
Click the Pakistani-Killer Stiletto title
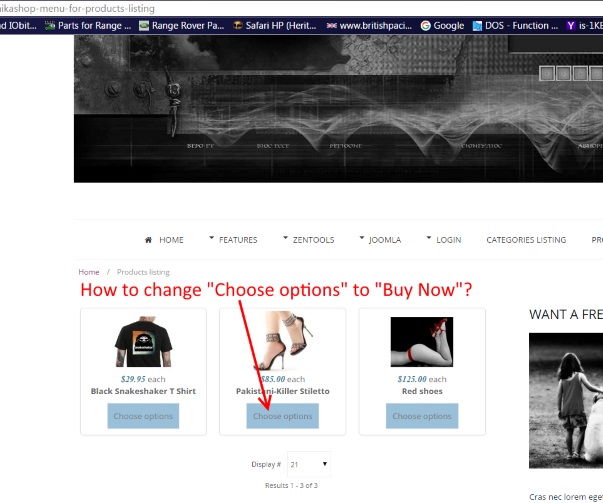283,391
